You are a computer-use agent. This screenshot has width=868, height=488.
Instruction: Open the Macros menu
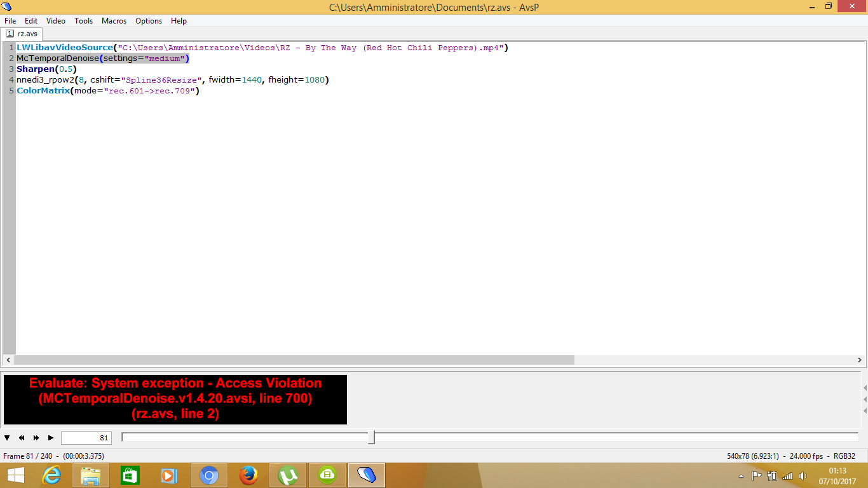pos(114,21)
